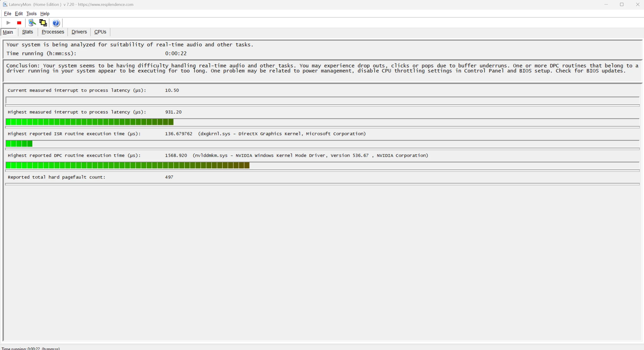644x350 pixels.
Task: Switch to the CPUs tab
Action: pos(100,32)
